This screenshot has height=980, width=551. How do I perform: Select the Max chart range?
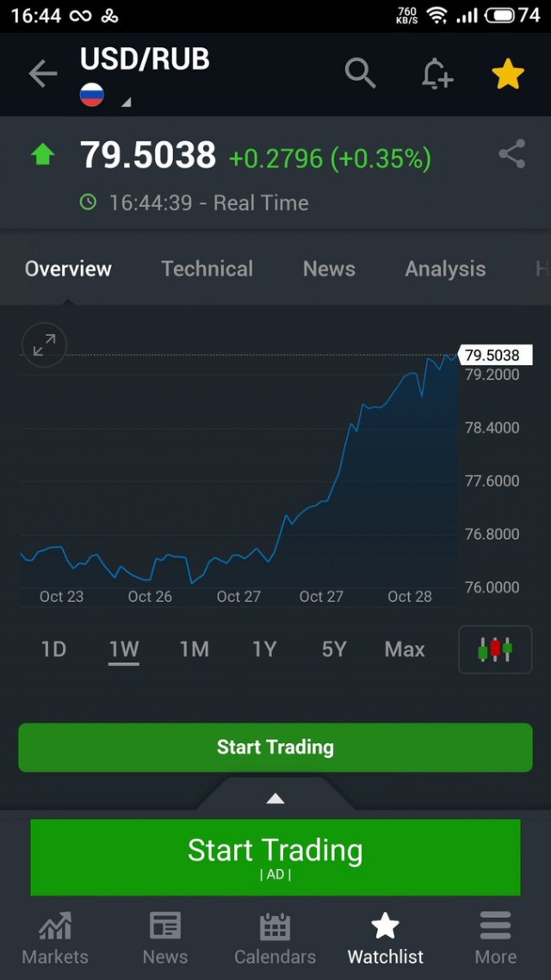[x=405, y=649]
